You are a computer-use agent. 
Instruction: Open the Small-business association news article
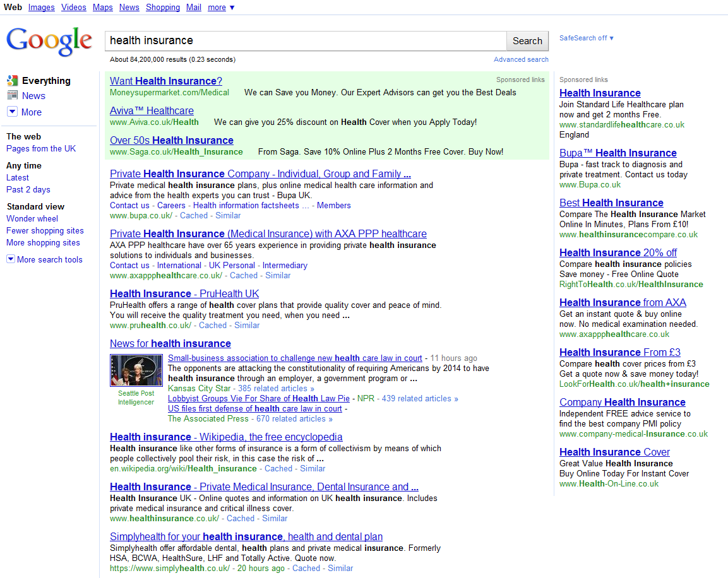[295, 358]
